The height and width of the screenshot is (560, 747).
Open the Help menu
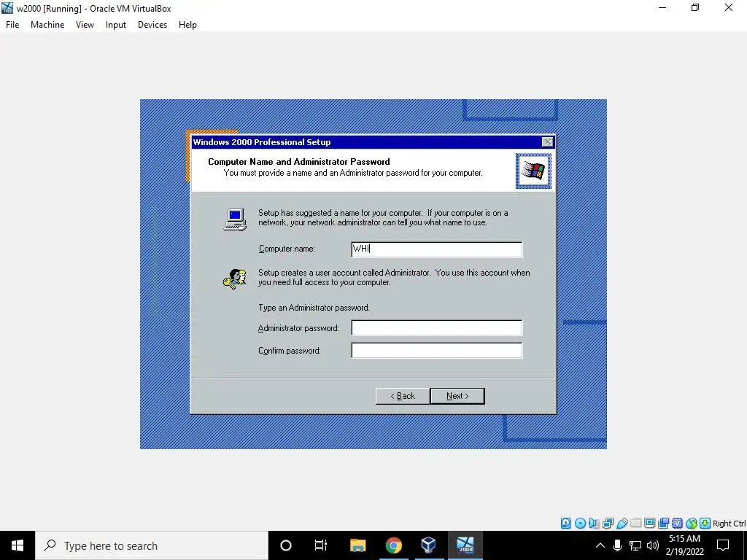tap(187, 25)
